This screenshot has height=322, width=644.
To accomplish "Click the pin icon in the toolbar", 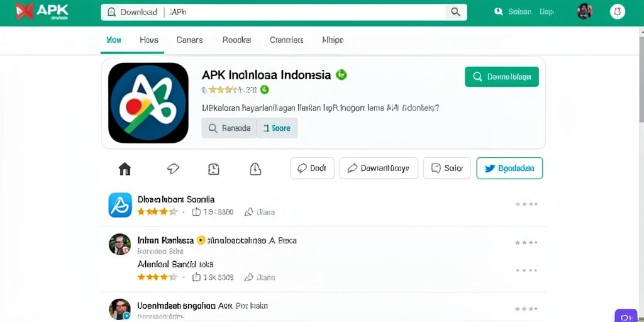I will click(173, 169).
